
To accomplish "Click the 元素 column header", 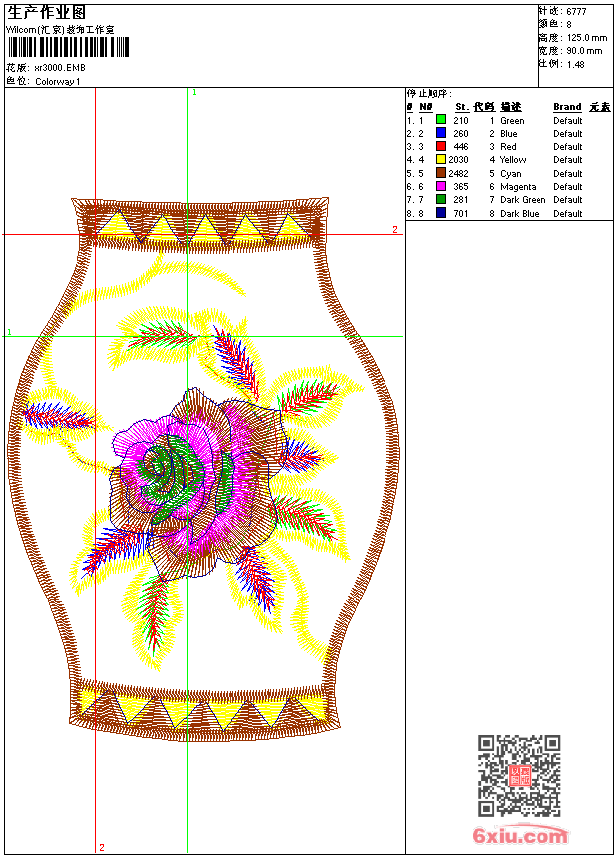I will pyautogui.click(x=600, y=107).
